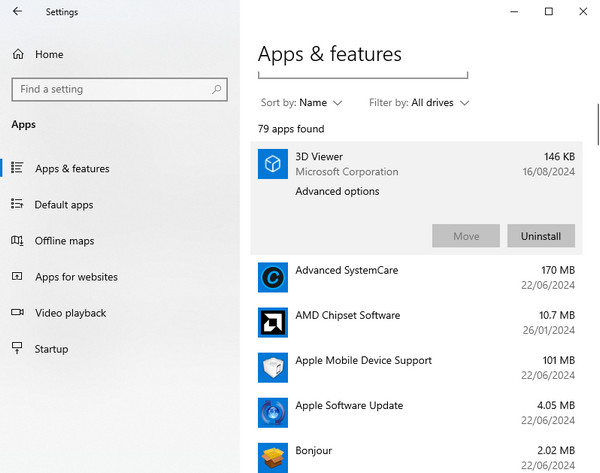The height and width of the screenshot is (473, 600).
Task: Maximize the Settings window
Action: coord(549,11)
